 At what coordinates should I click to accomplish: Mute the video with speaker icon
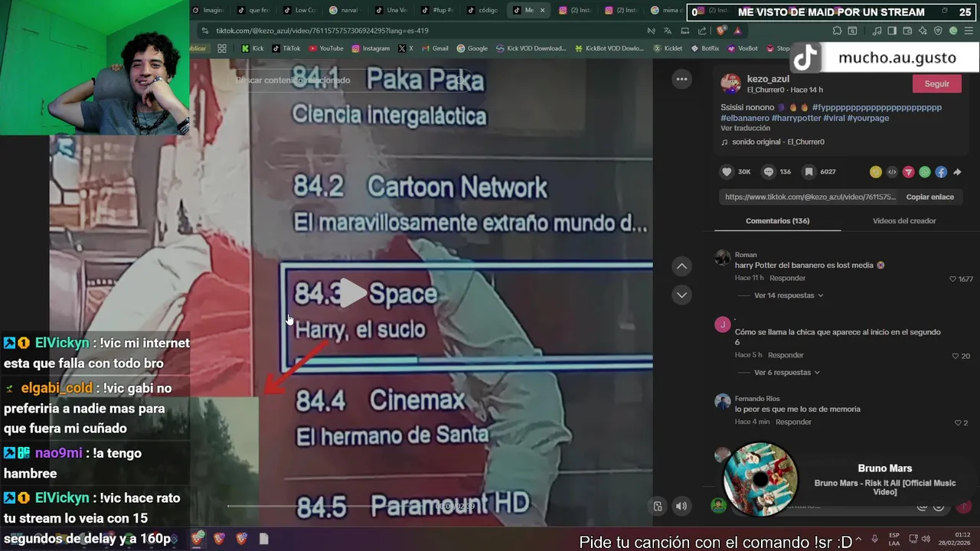tap(681, 506)
